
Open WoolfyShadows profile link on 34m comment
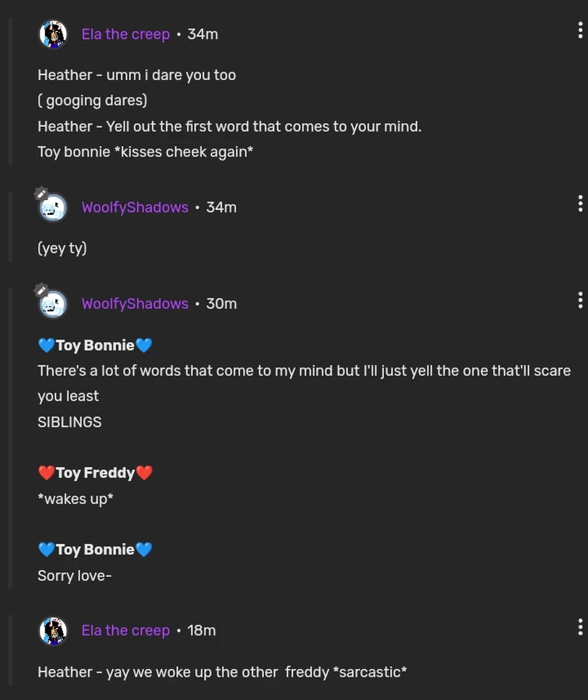pos(135,207)
